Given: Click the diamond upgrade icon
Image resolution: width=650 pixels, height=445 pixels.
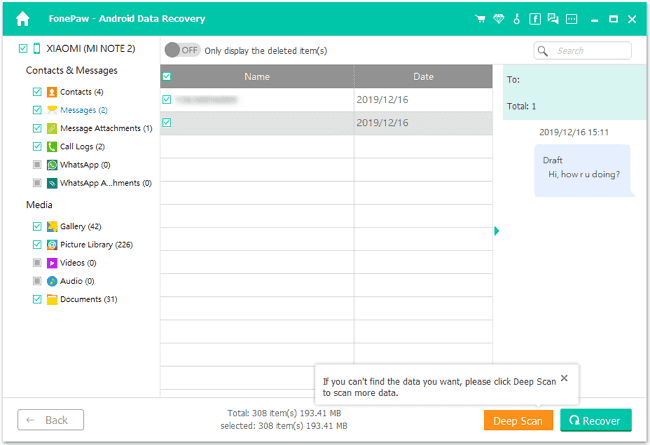Looking at the screenshot, I should click(498, 19).
